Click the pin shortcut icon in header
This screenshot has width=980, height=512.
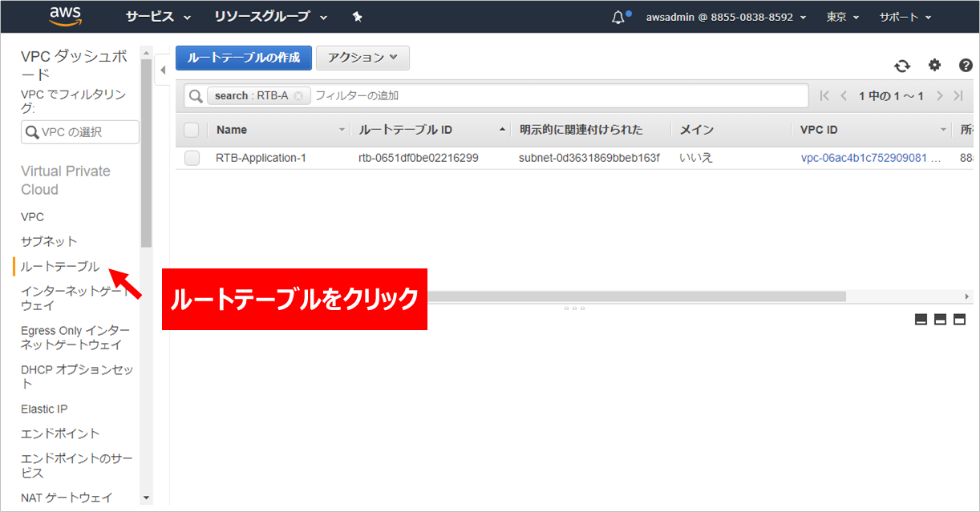pyautogui.click(x=357, y=17)
